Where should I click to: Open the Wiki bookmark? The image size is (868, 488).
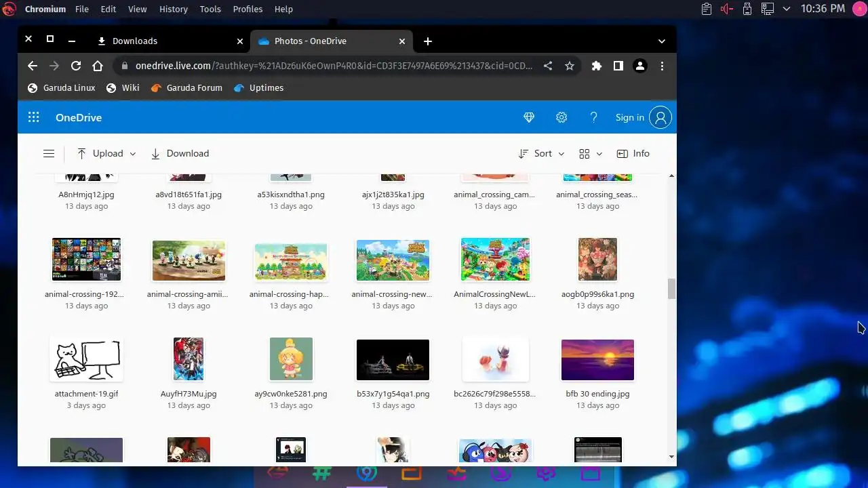pos(122,88)
